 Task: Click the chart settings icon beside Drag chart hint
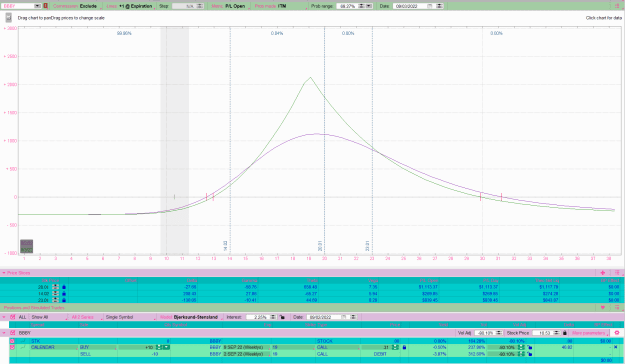point(8,18)
